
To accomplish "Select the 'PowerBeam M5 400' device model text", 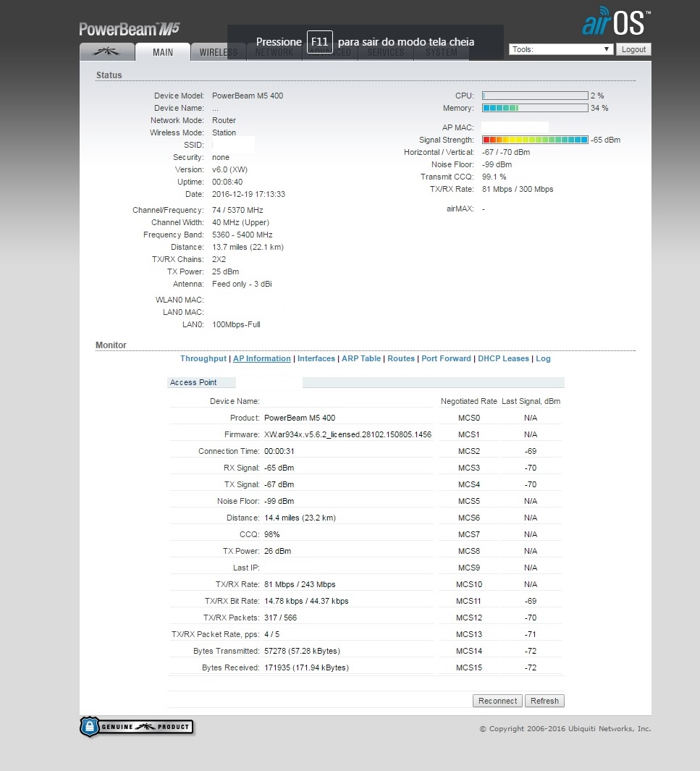I will point(248,96).
